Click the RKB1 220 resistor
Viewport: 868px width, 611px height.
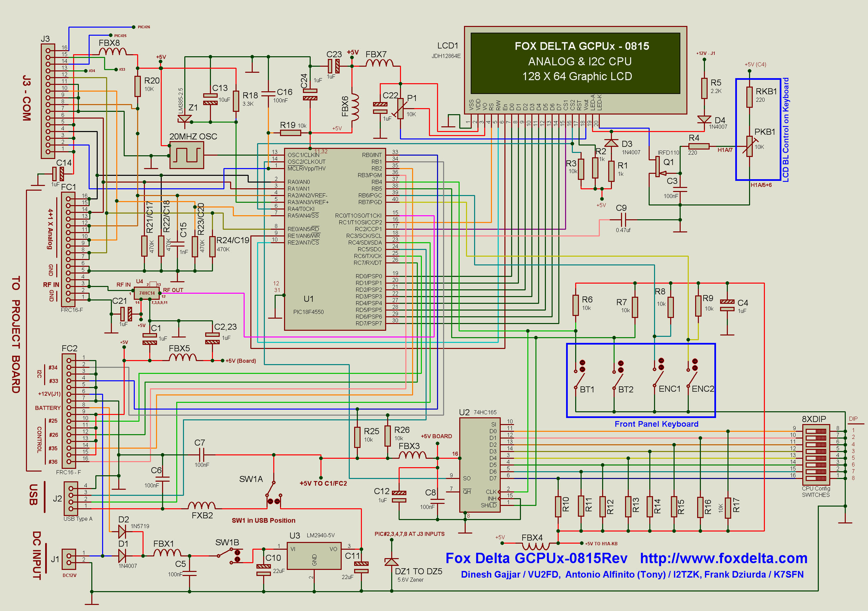(749, 97)
